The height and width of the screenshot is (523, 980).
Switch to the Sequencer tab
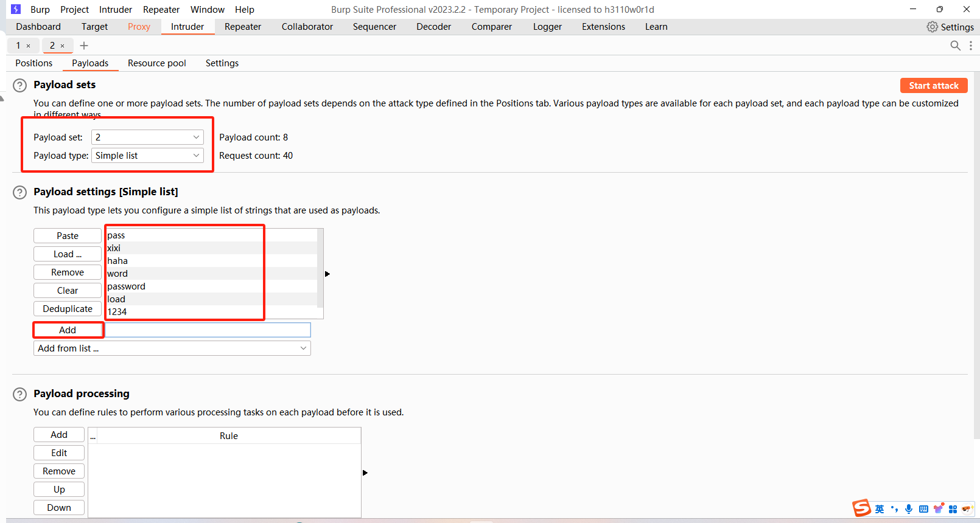point(374,27)
